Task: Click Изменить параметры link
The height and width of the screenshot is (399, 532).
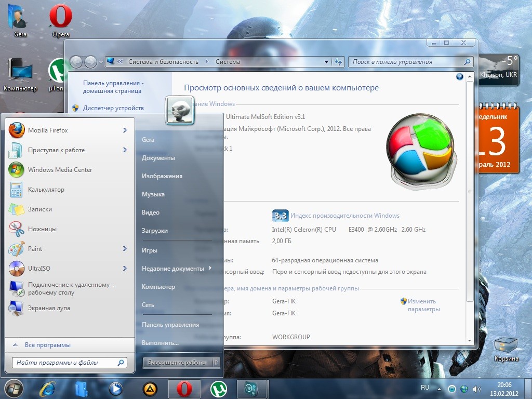Action: point(424,305)
